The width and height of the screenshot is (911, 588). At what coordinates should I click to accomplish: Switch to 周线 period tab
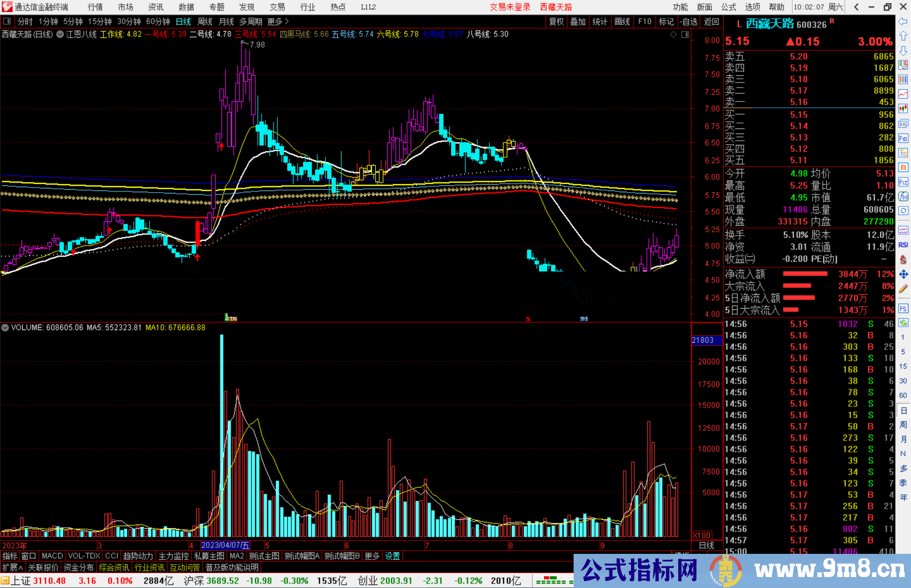point(205,21)
